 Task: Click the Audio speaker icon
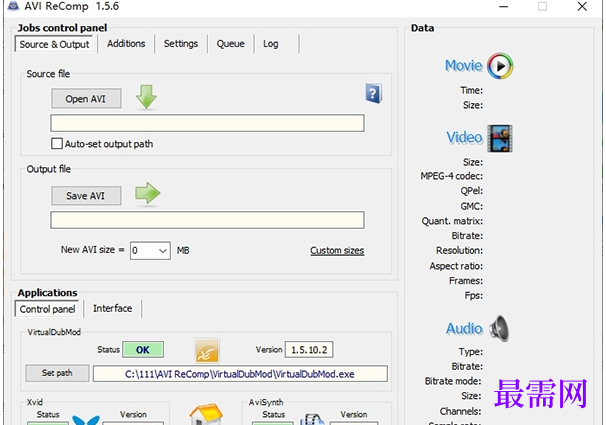click(x=498, y=328)
